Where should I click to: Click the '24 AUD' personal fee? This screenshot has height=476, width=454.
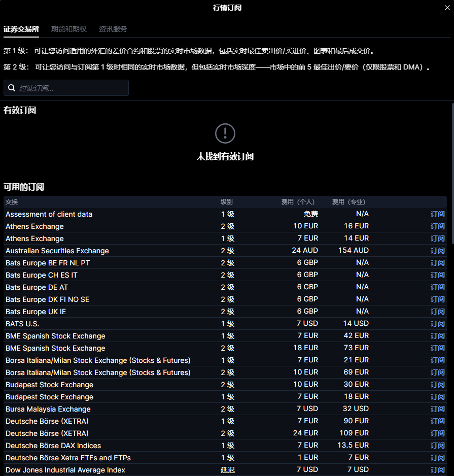[305, 251]
